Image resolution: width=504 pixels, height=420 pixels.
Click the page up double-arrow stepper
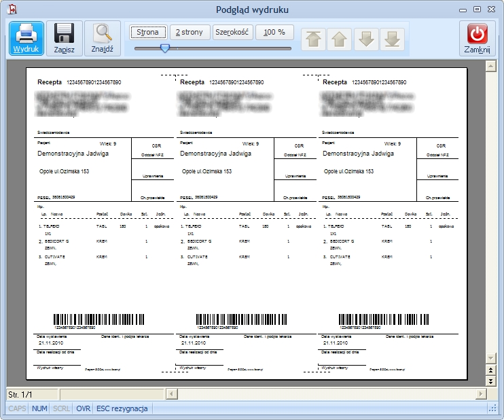[490, 370]
